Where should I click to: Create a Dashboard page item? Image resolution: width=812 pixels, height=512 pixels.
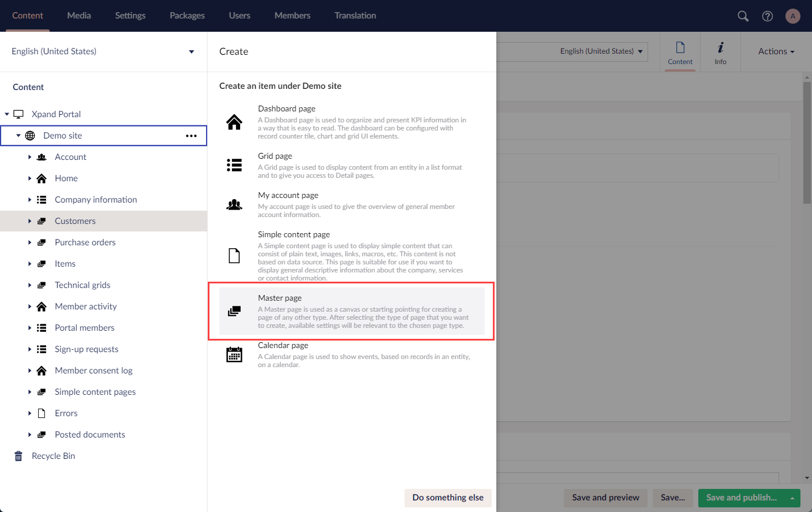352,122
